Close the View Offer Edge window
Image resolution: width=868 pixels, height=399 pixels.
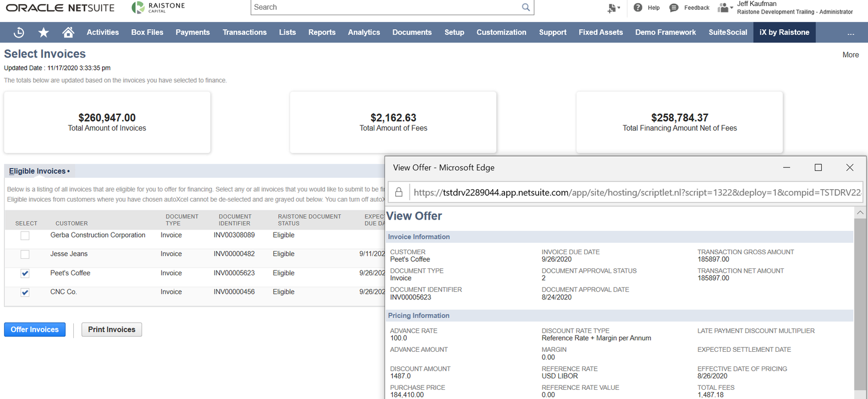[850, 168]
